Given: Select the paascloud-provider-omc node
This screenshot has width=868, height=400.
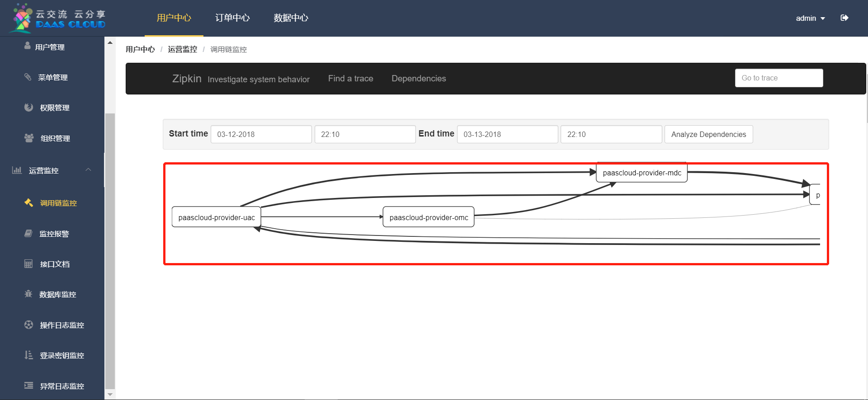Looking at the screenshot, I should click(429, 217).
